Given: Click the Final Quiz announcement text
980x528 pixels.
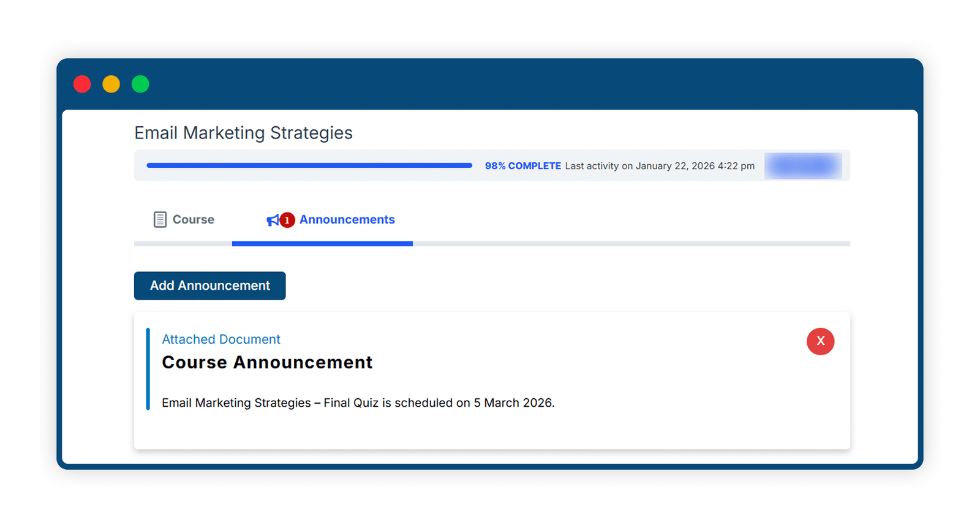Looking at the screenshot, I should (358, 403).
